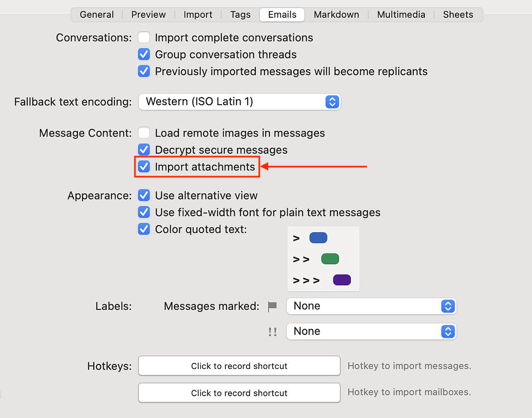The width and height of the screenshot is (532, 418).
Task: Click the blue first-level quote color swatch
Action: point(318,238)
